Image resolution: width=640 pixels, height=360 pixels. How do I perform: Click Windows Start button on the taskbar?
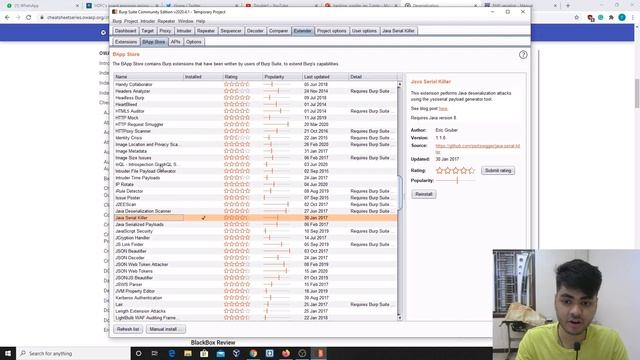coord(8,353)
